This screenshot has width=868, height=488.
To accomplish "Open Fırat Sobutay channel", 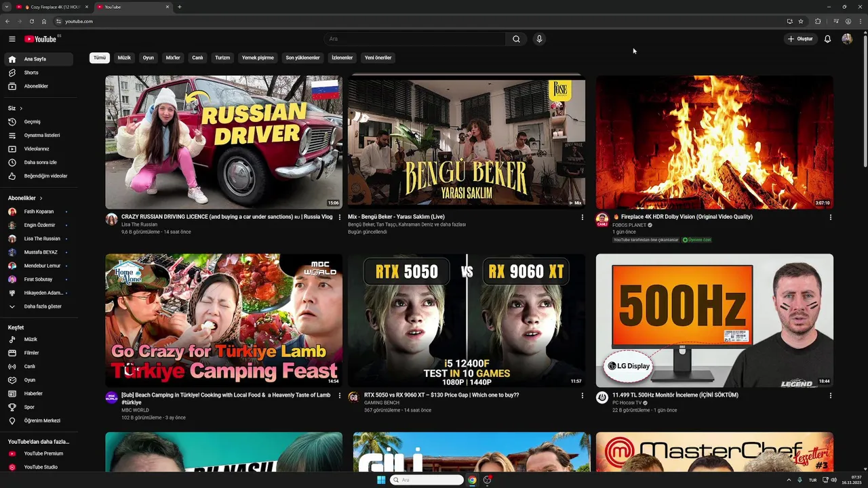I will 38,279.
